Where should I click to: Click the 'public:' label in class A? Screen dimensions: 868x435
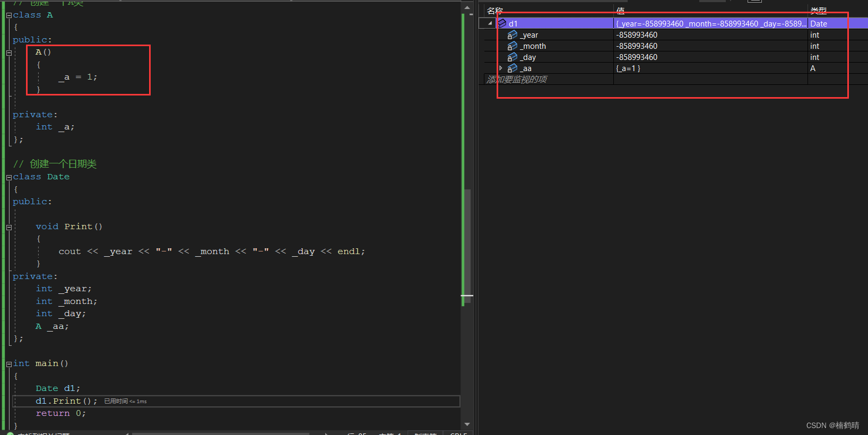tap(32, 40)
